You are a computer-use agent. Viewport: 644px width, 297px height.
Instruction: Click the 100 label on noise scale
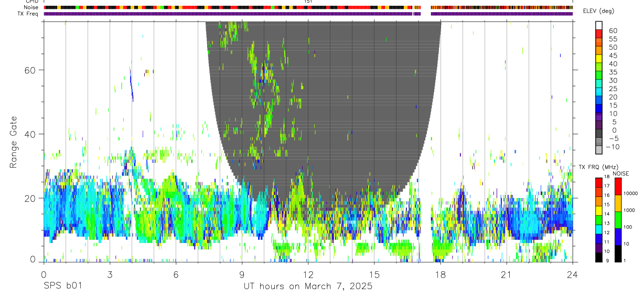[627, 227]
